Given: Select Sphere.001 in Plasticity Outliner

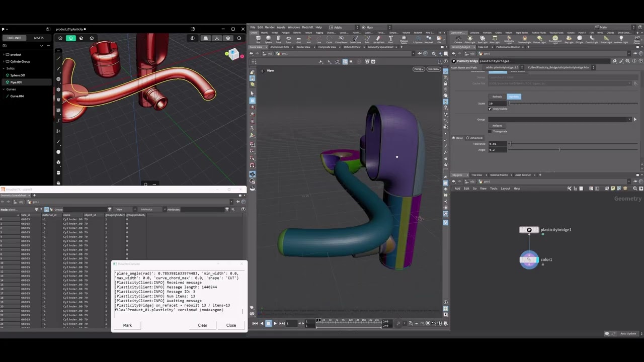Looking at the screenshot, I should pyautogui.click(x=18, y=75).
